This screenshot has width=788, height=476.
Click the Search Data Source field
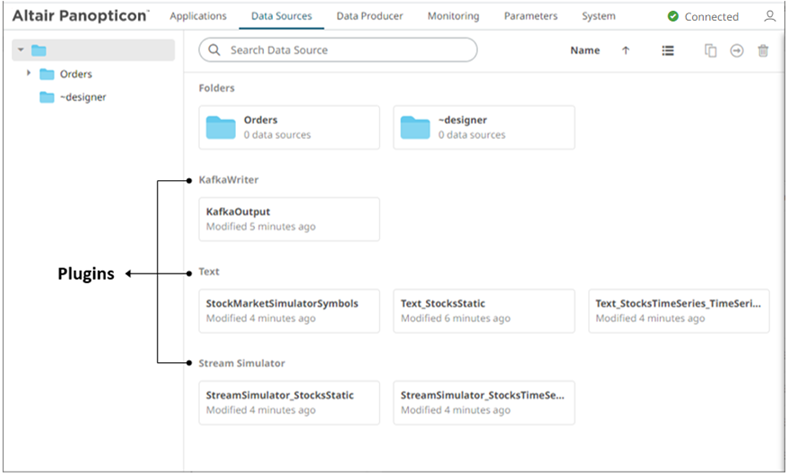(338, 50)
